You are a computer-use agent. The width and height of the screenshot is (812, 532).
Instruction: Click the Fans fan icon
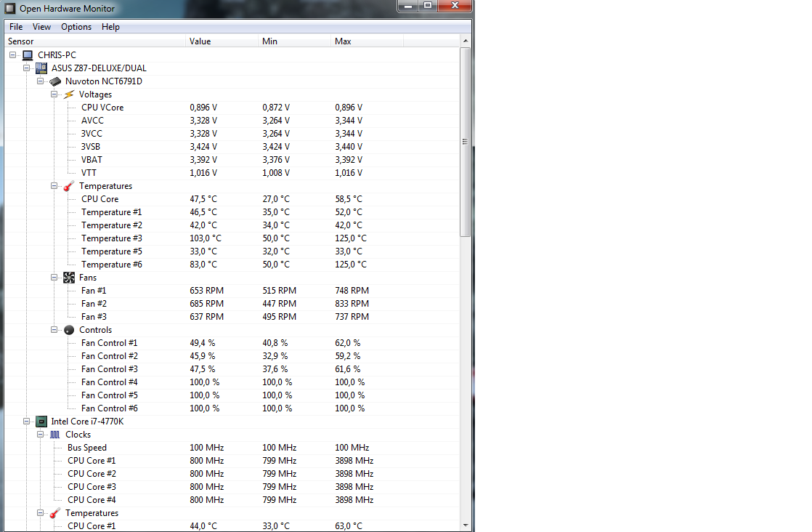[x=69, y=278]
